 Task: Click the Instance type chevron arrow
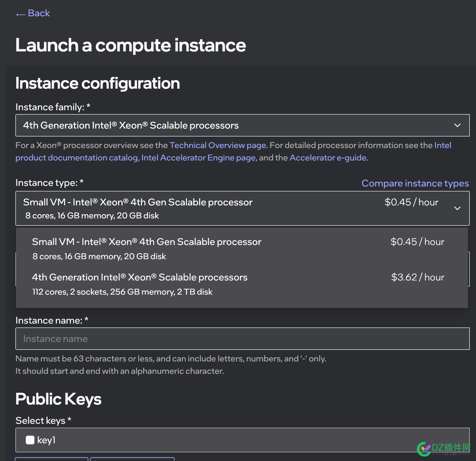point(457,208)
